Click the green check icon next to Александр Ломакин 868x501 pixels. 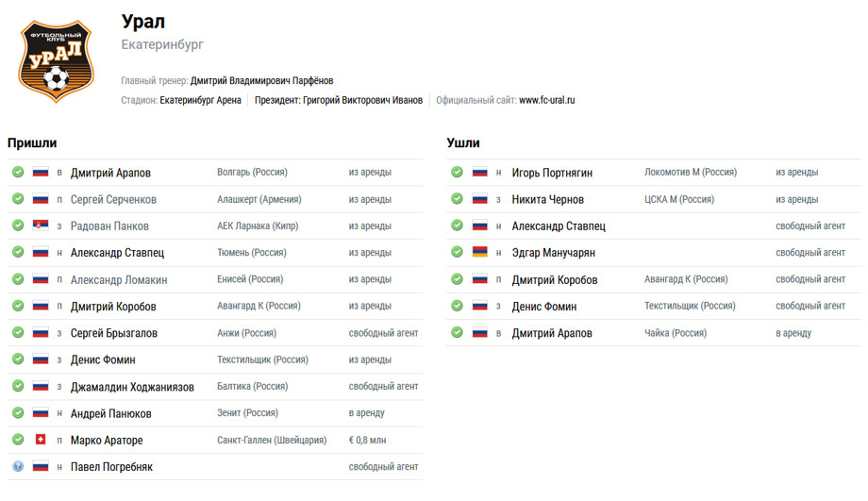18,279
